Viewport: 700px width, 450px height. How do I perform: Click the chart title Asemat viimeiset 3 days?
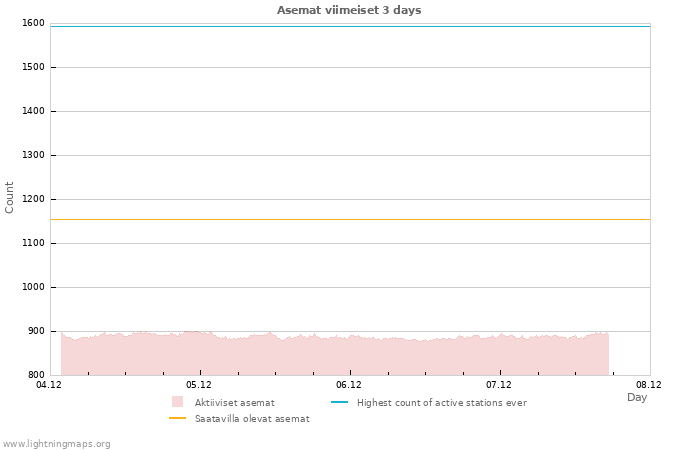(x=349, y=10)
